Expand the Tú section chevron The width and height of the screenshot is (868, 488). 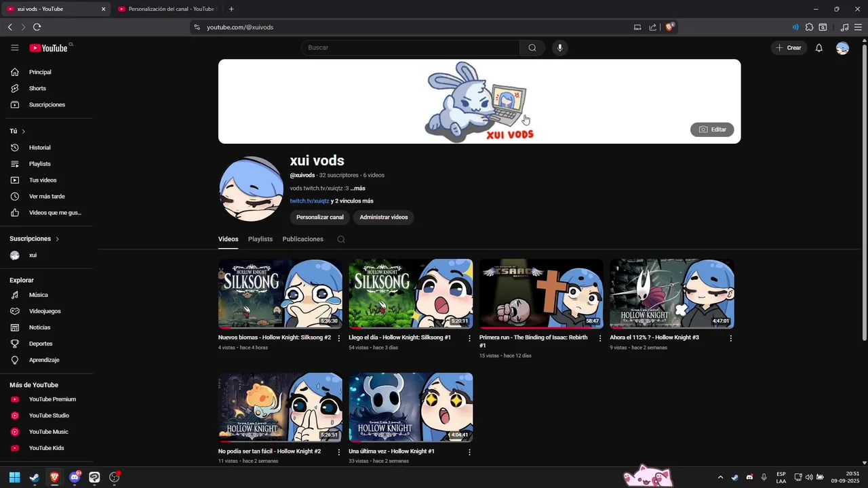(x=23, y=131)
